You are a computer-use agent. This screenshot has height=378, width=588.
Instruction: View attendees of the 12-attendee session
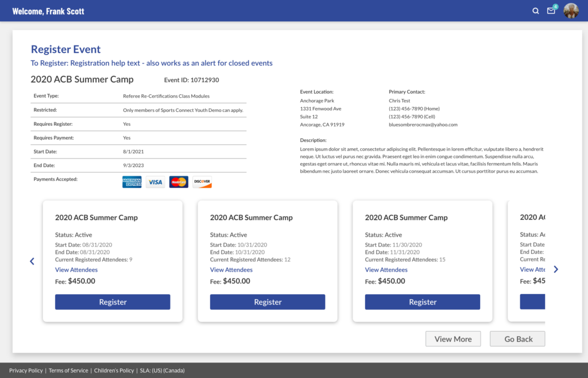tap(231, 270)
